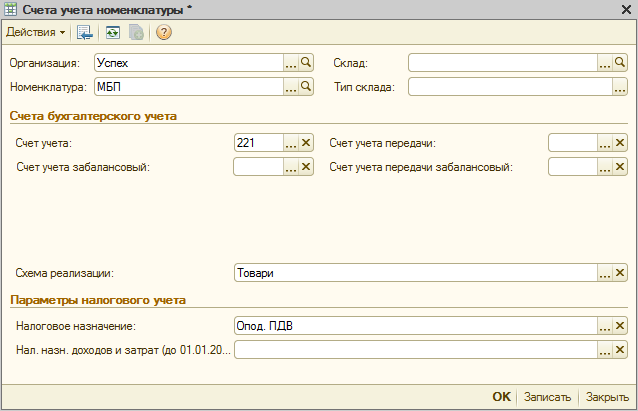This screenshot has height=411, width=638.
Task: Open selection for Счет учета забалансовый (ellipsis)
Action: [291, 167]
